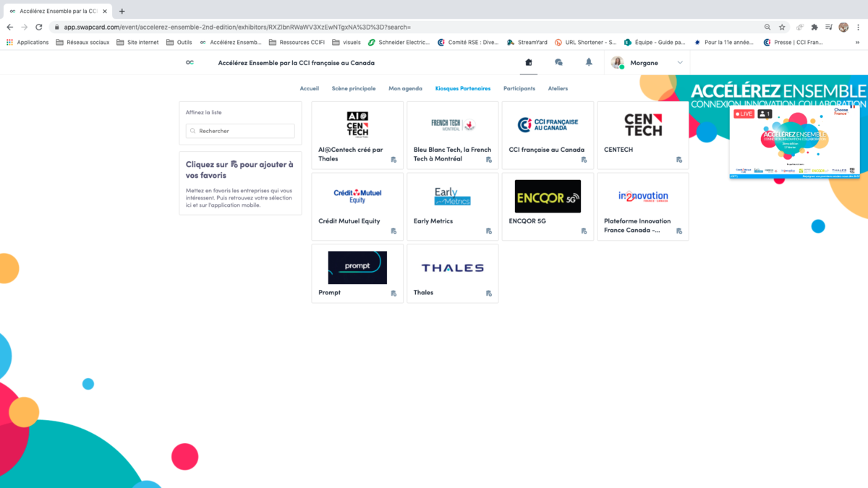
Task: Click Chrome zoom magnifier in address bar
Action: (x=767, y=27)
